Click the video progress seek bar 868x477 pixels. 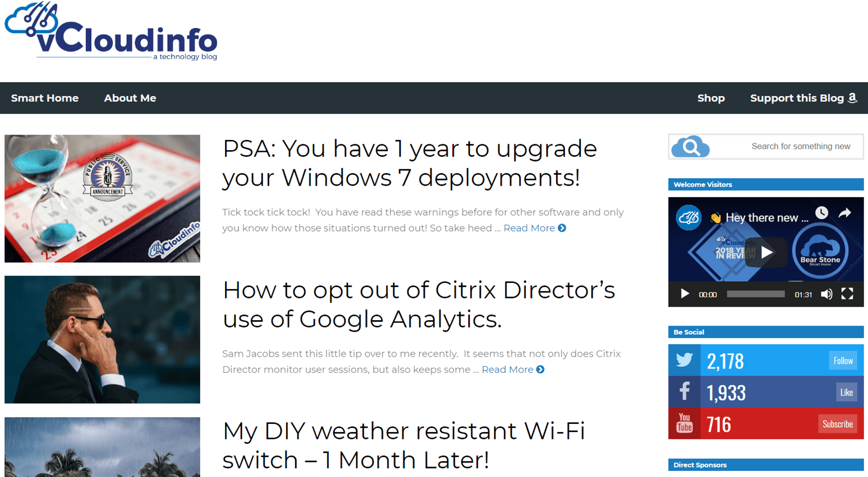(756, 294)
